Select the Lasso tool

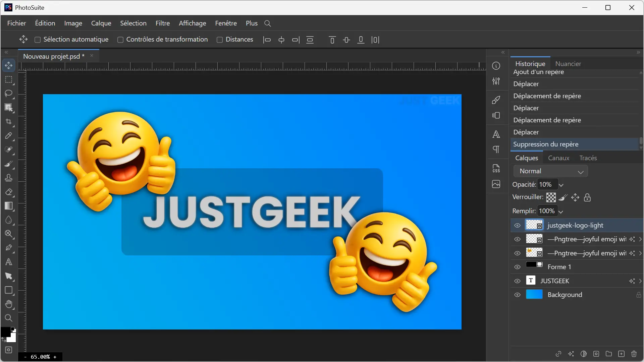(x=9, y=93)
